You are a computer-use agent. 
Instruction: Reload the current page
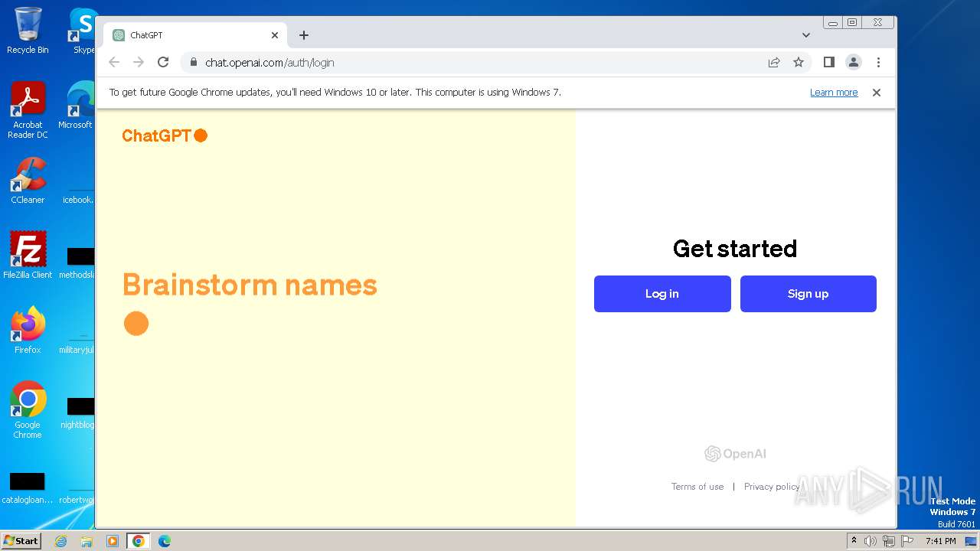click(163, 63)
